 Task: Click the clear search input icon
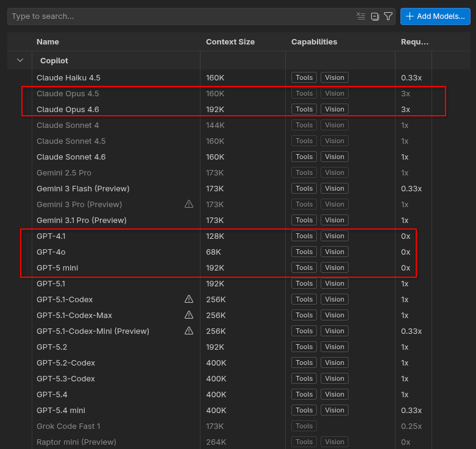(361, 16)
